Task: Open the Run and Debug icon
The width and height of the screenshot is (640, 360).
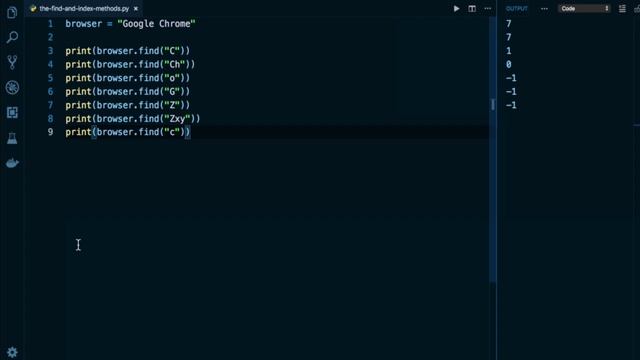Action: (12, 87)
